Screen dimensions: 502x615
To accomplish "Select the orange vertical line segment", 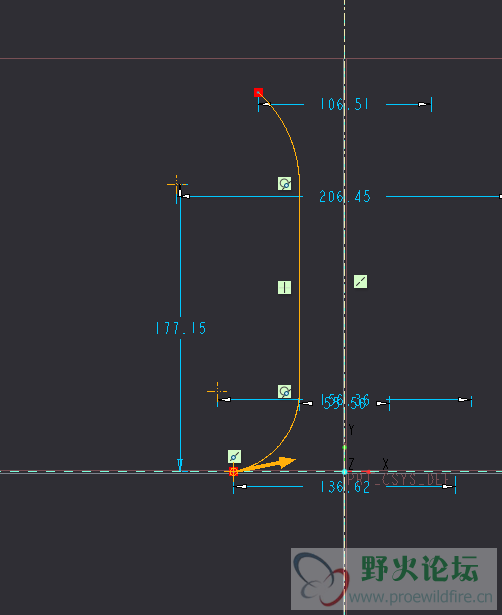I will 300,286.
